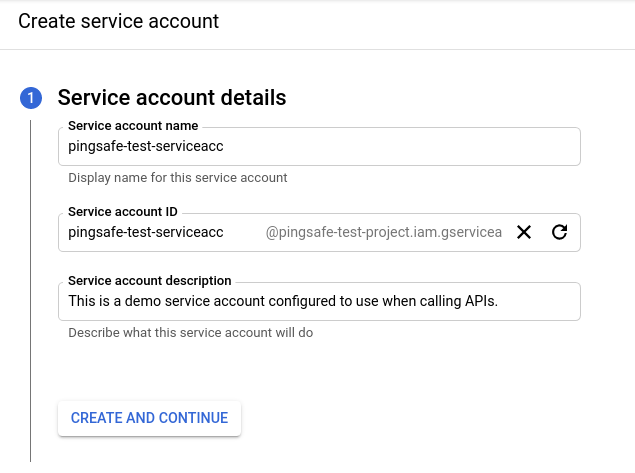Click the pingsafe-test-serviceacc text in the ID field
This screenshot has width=635, height=473.
pos(146,232)
